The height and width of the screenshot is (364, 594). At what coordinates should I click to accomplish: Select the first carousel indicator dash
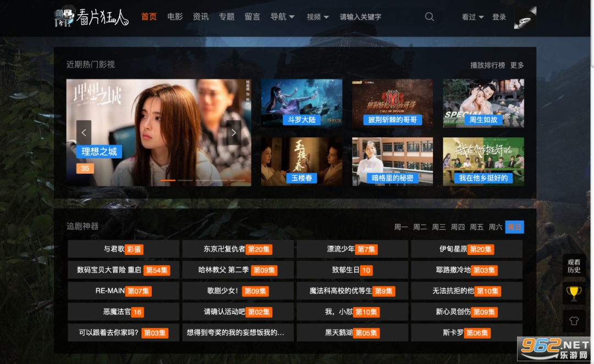(x=168, y=180)
